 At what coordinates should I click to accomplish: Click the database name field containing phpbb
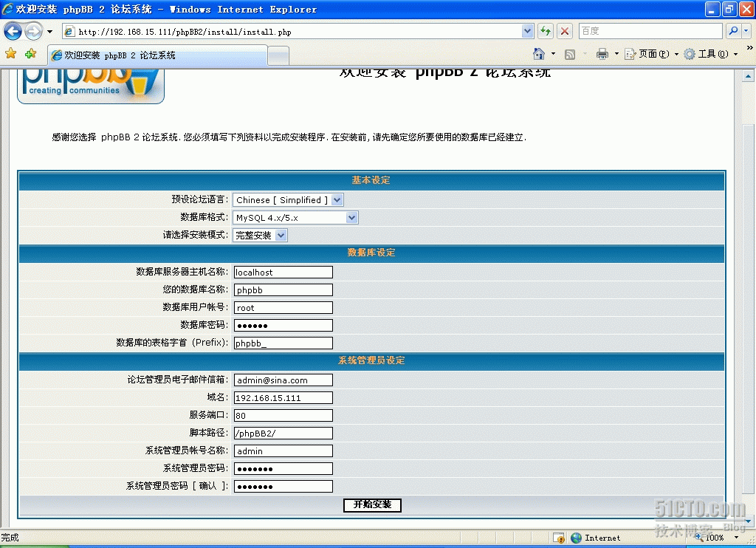pos(283,290)
